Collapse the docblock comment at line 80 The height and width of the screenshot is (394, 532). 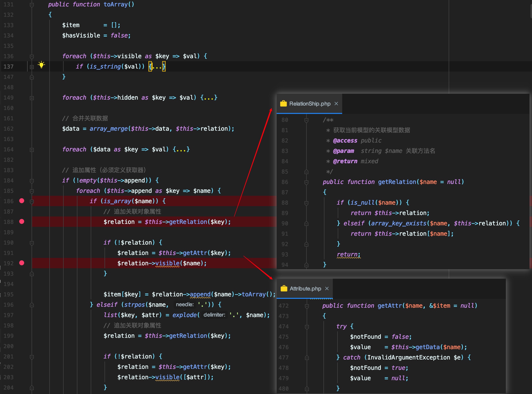tap(306, 120)
